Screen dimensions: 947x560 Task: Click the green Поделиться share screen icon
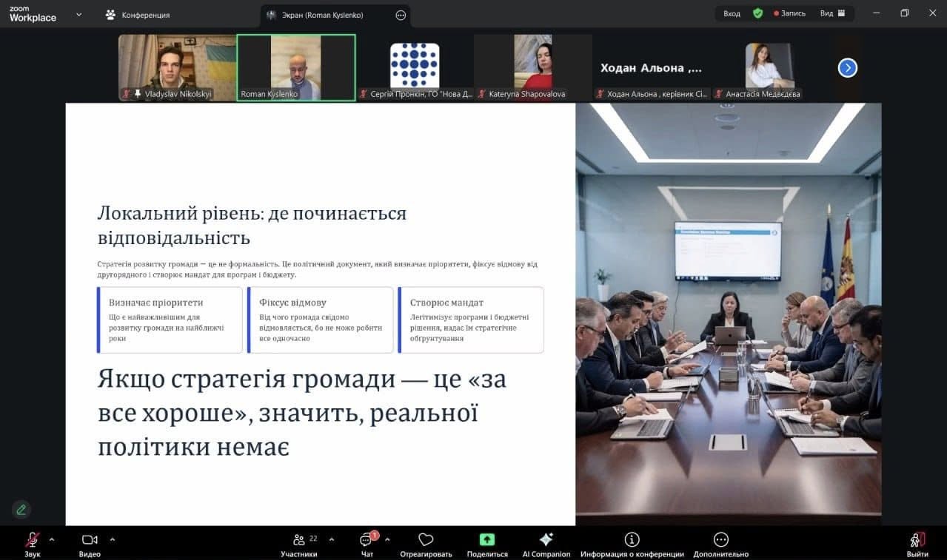pos(487,540)
